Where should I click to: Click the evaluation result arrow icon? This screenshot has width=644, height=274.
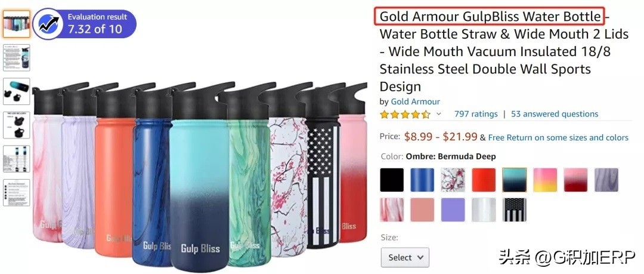coord(48,24)
